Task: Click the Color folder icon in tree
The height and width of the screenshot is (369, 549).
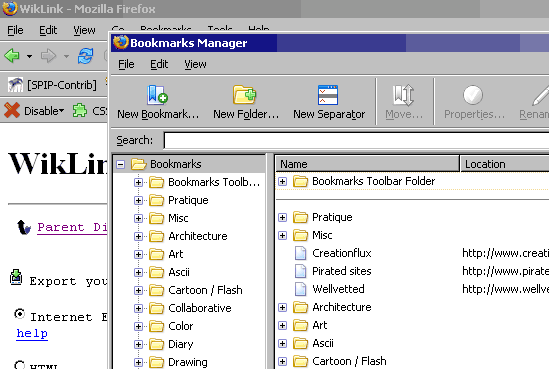Action: pyautogui.click(x=156, y=326)
